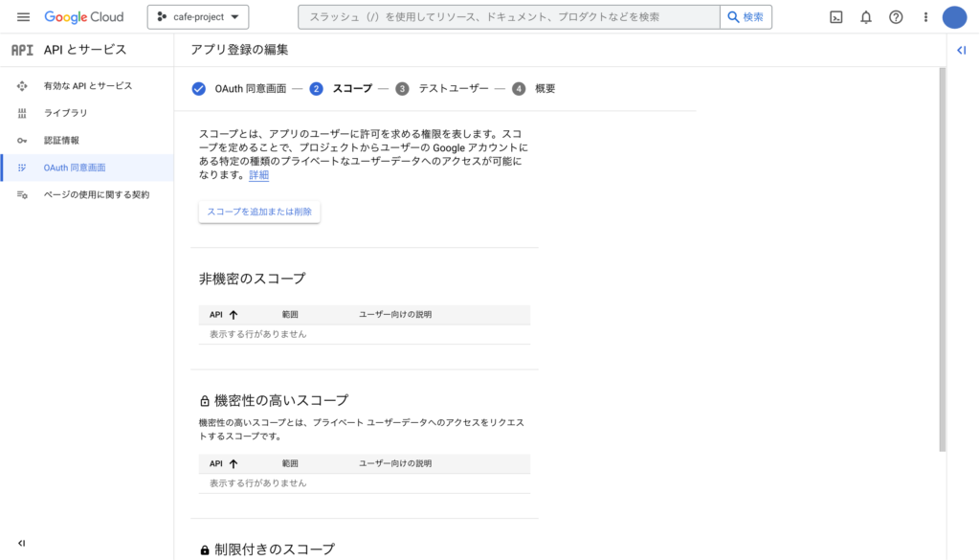Screen dimensions: 980x560
Task: Toggle the right side panel arrow
Action: 961,50
